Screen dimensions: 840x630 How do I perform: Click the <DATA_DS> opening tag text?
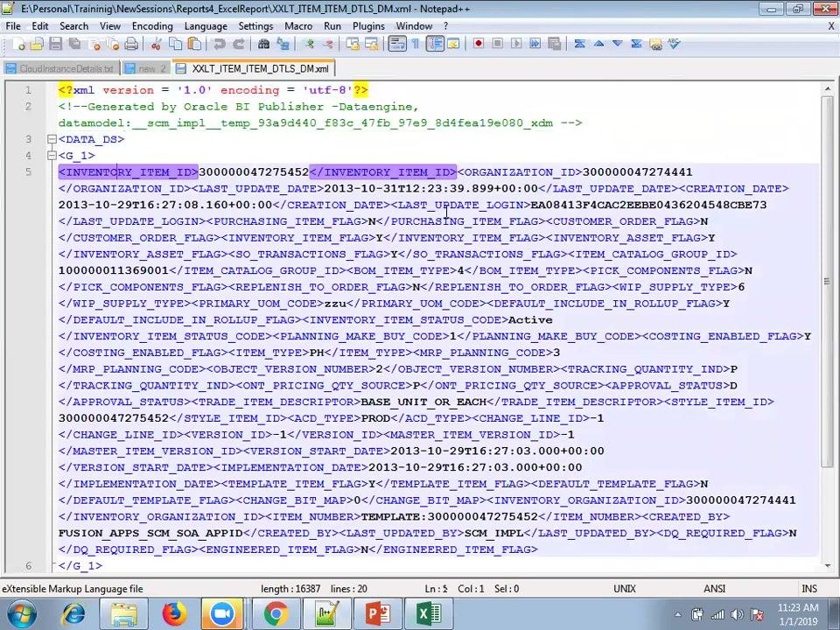point(92,139)
